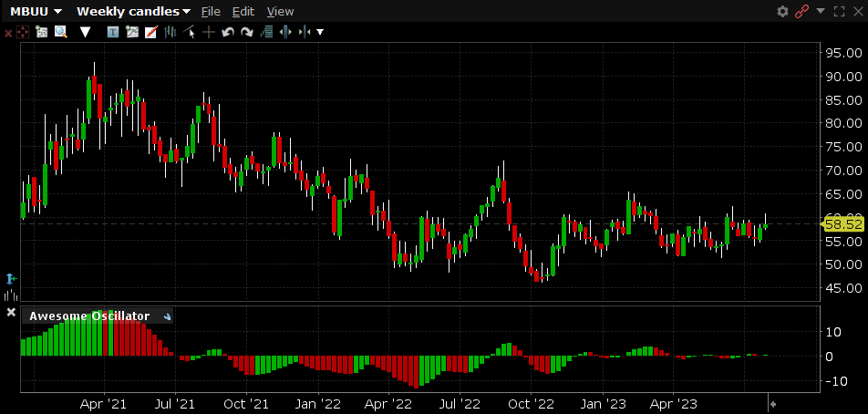Open the View menu
This screenshot has width=868, height=414.
pos(280,11)
